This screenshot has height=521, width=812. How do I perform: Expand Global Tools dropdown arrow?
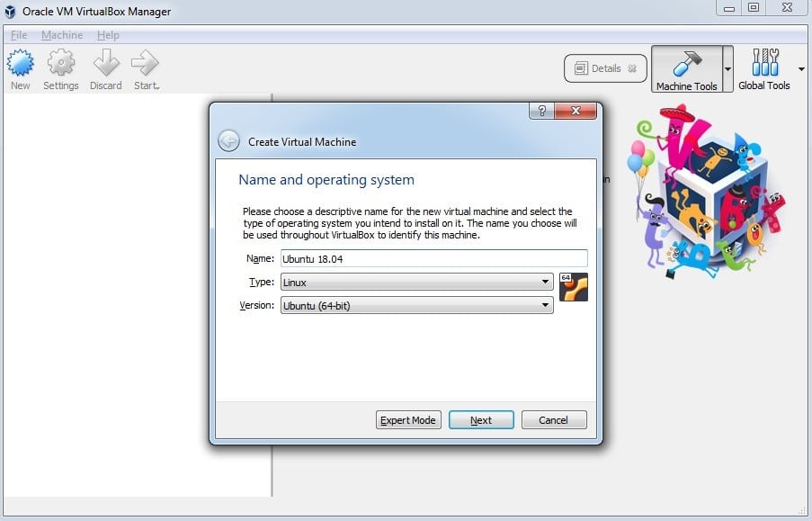coord(801,69)
